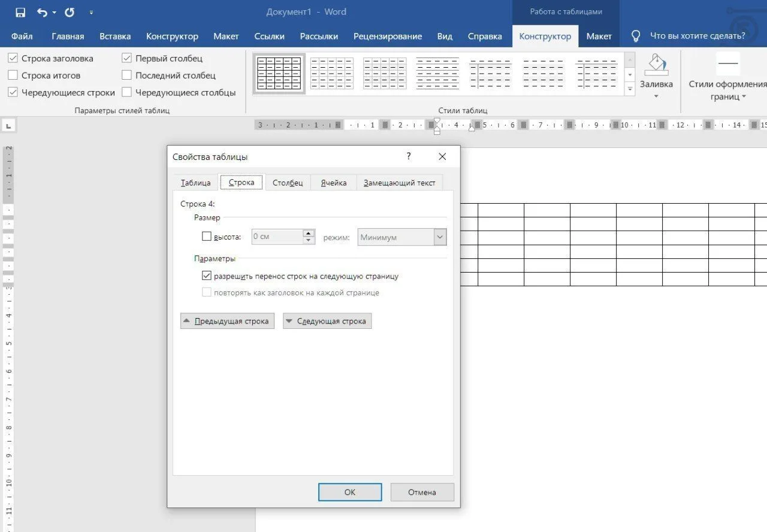Switch to Столбец tab in dialog

(288, 183)
